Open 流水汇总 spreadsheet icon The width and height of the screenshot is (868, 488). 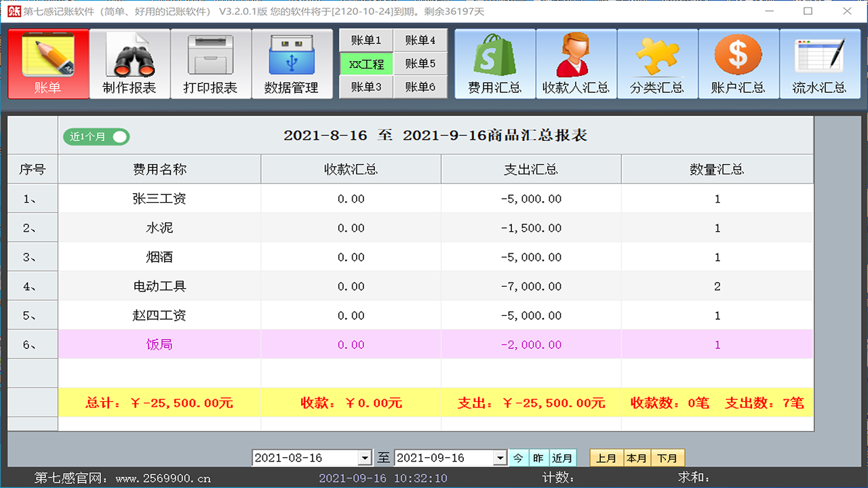coord(820,63)
